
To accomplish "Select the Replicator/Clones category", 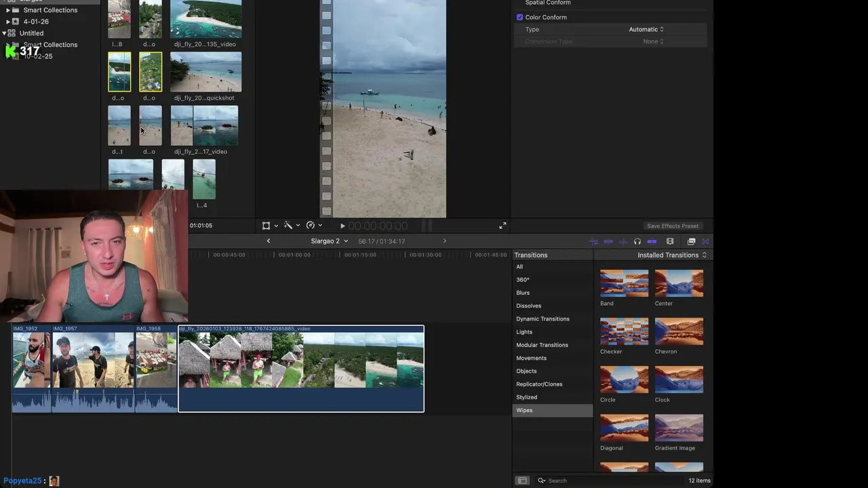I will [553, 384].
